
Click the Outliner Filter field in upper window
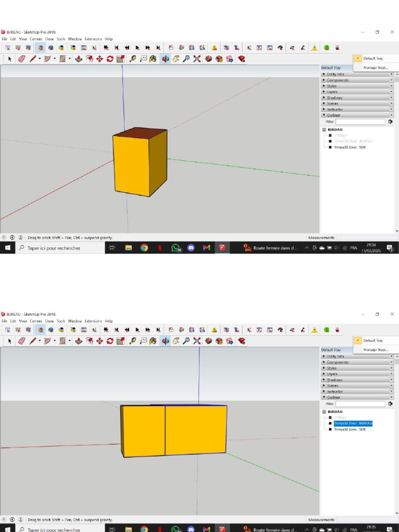point(360,122)
